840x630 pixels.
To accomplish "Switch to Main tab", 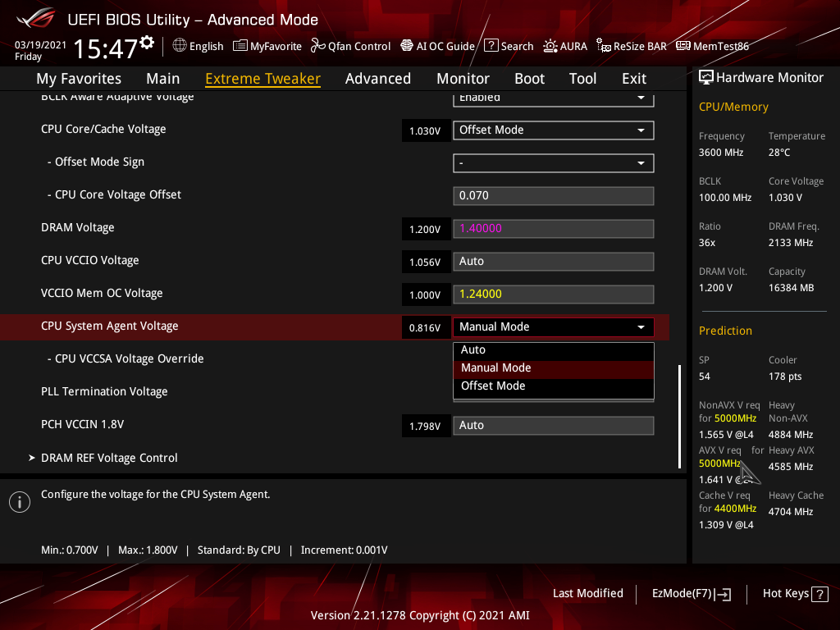I will coord(163,78).
